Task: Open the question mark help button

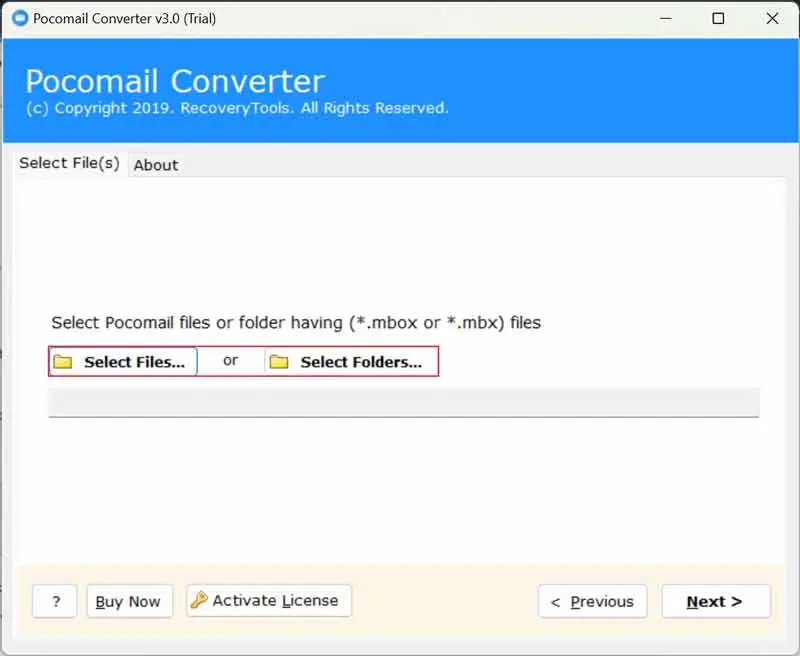Action: click(x=56, y=601)
